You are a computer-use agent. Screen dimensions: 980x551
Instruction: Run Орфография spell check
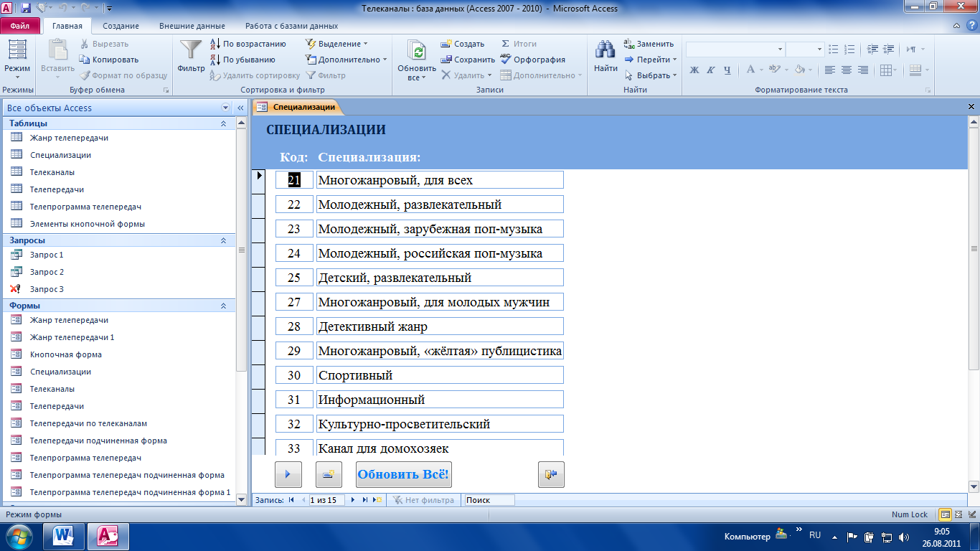point(532,60)
